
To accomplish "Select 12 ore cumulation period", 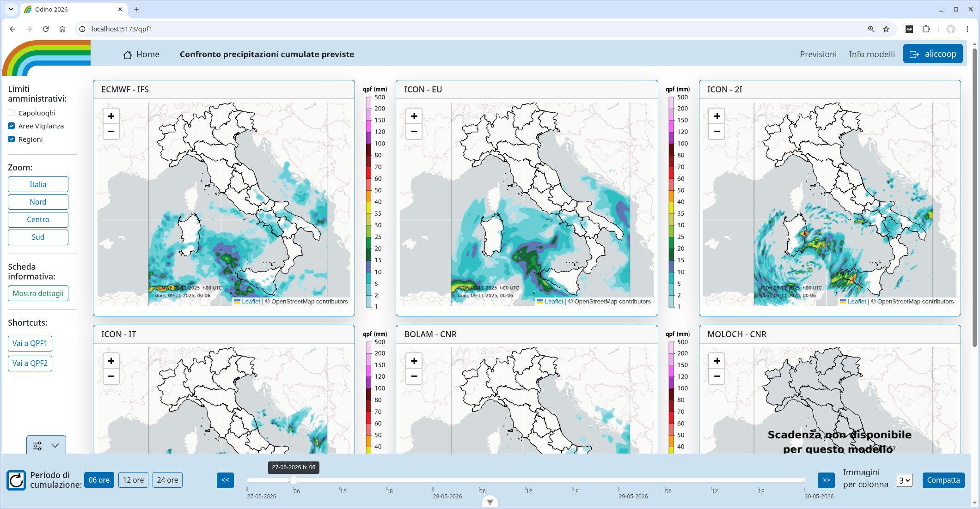I will pos(133,480).
